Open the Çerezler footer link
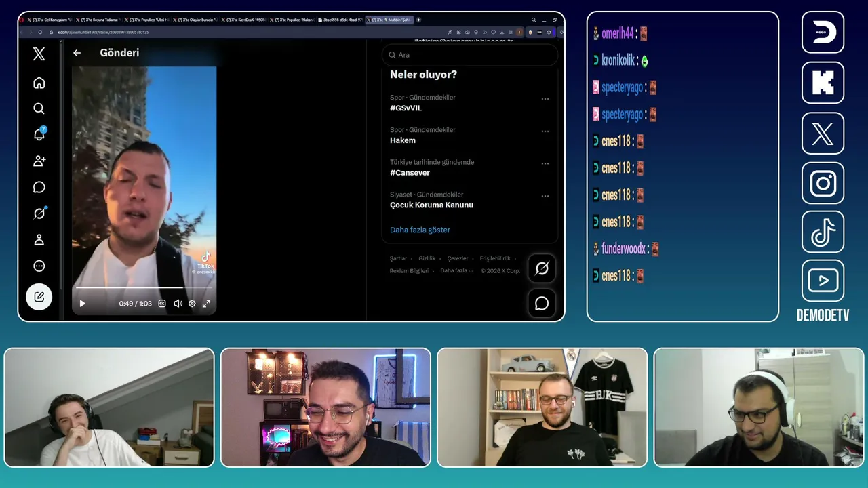This screenshot has height=488, width=868. (x=458, y=258)
